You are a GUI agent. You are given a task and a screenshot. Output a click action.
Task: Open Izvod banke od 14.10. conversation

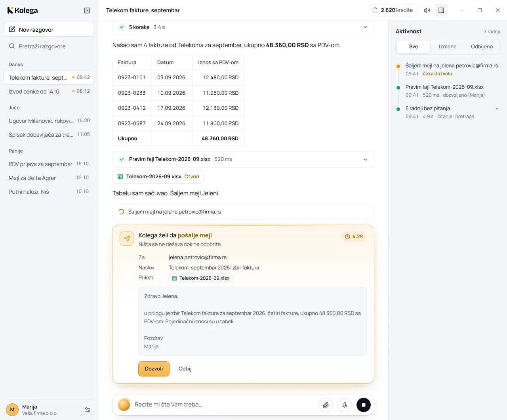point(49,92)
